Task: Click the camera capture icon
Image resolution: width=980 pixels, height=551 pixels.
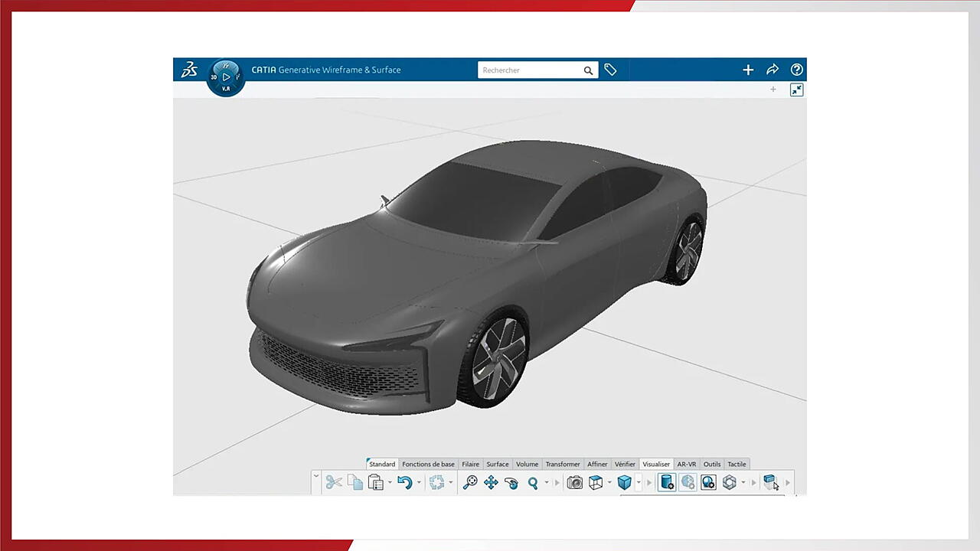Action: coord(575,482)
